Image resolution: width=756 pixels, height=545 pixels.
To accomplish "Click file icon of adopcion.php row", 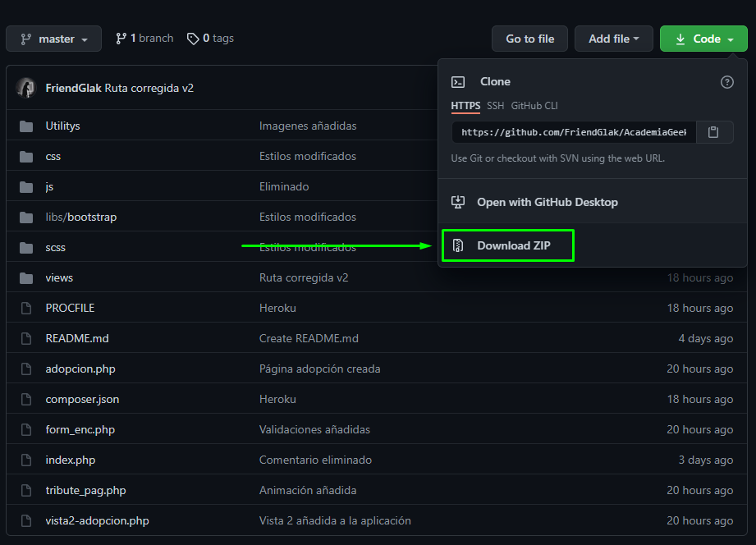I will [x=26, y=369].
